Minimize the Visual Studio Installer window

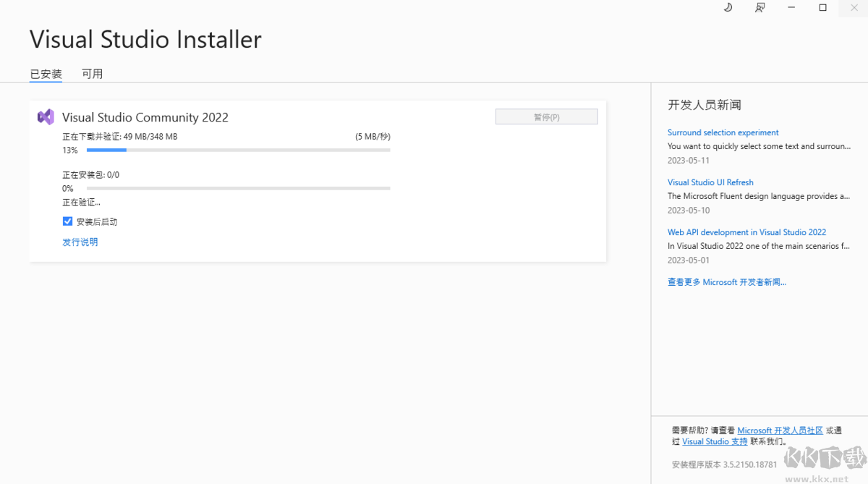791,7
